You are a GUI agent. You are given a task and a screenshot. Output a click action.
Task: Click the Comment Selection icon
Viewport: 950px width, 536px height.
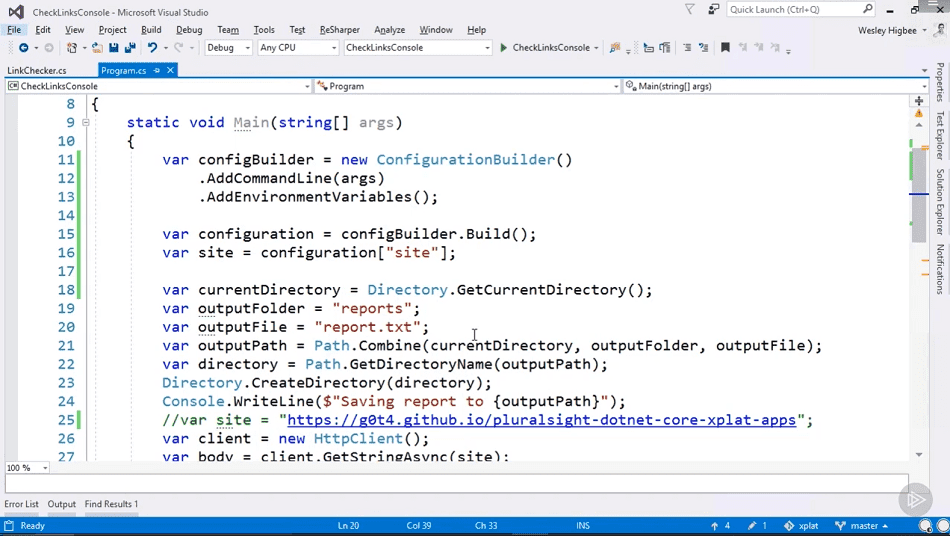pyautogui.click(x=703, y=48)
